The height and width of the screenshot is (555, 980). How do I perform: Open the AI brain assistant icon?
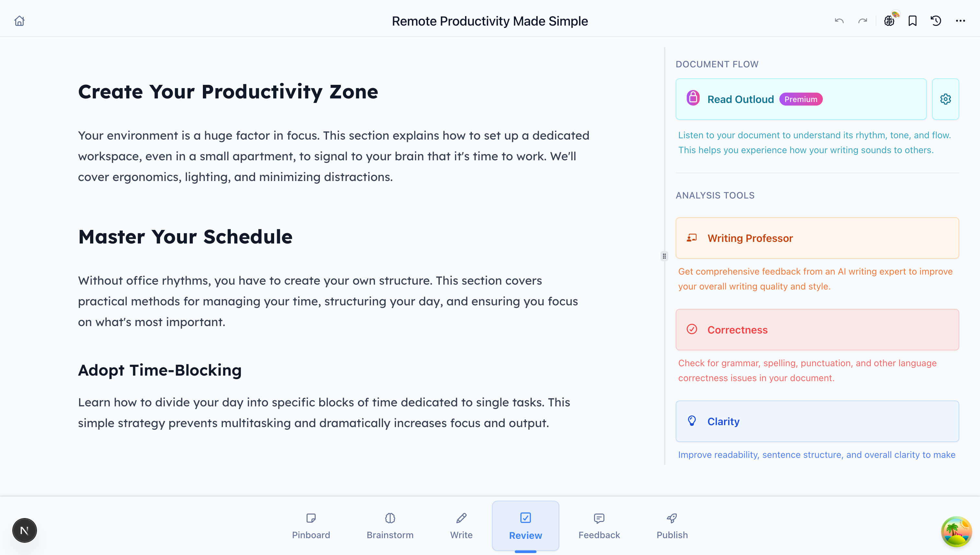coord(889,21)
